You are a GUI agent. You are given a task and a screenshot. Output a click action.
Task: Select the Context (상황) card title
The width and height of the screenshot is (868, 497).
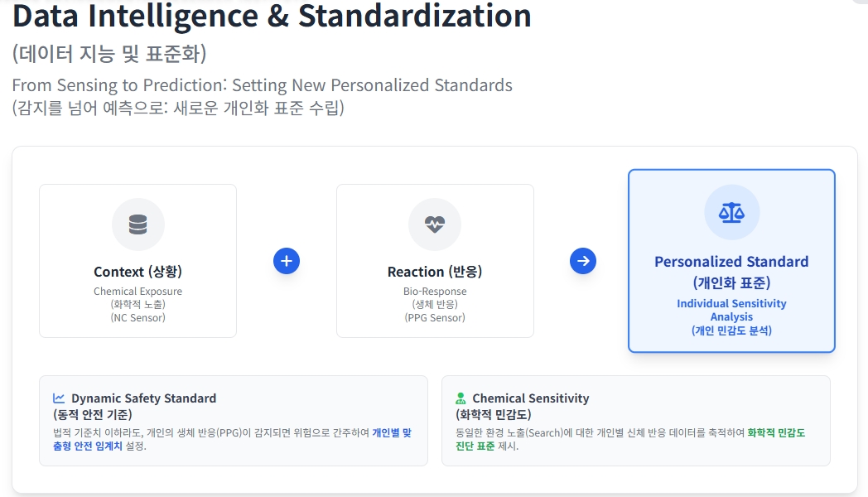tap(137, 272)
